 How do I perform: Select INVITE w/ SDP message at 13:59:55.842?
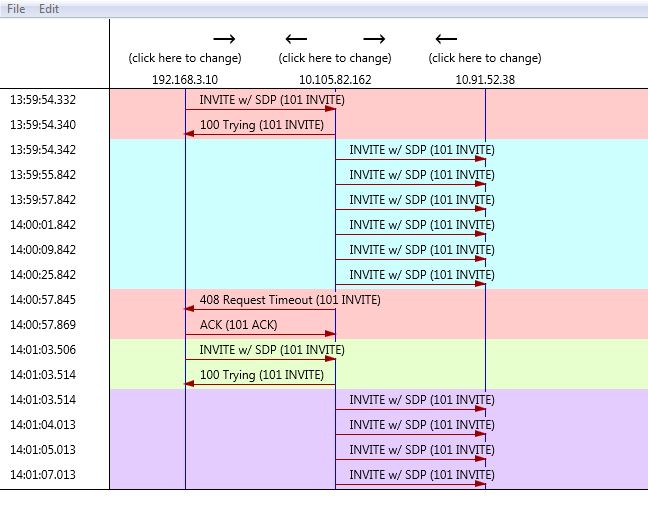click(422, 175)
